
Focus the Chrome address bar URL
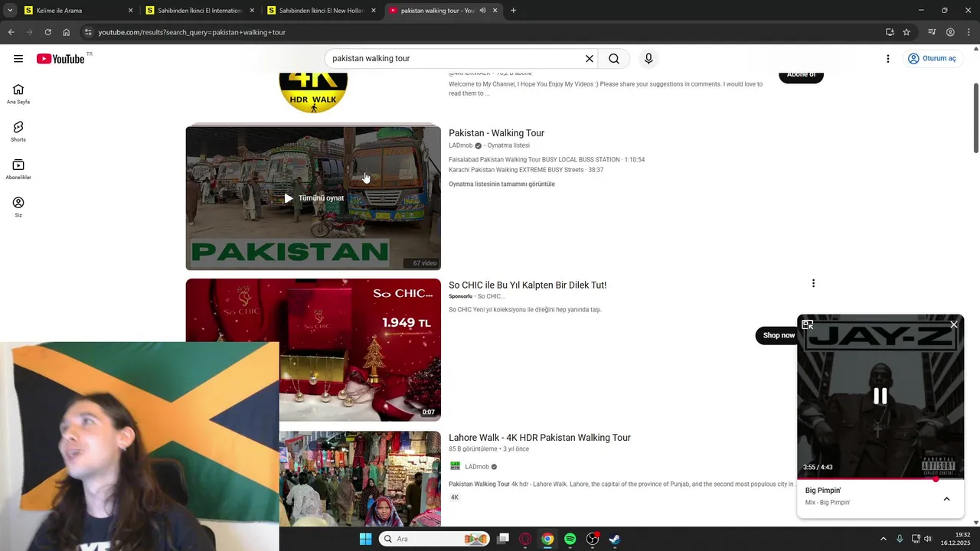(191, 32)
